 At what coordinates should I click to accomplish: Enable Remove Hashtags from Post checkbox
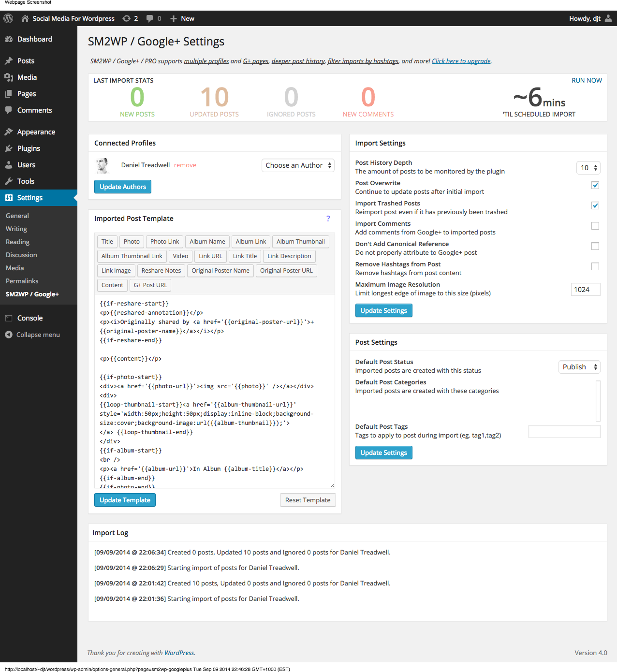(x=595, y=266)
